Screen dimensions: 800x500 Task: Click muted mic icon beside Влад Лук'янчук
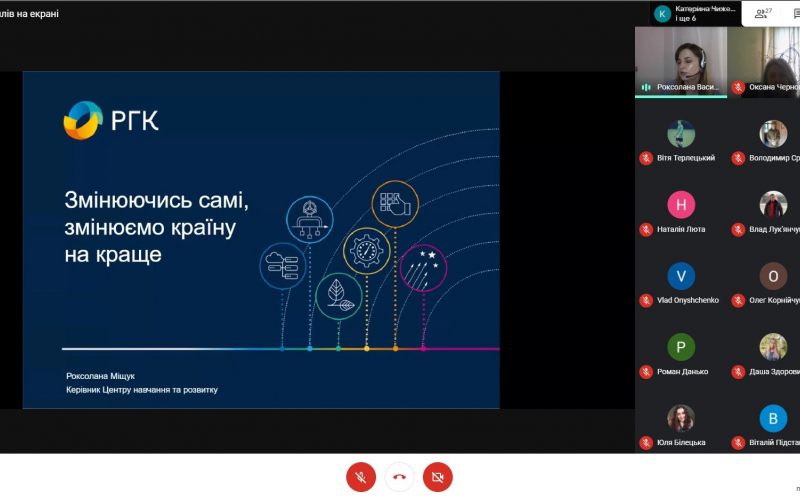pyautogui.click(x=738, y=230)
